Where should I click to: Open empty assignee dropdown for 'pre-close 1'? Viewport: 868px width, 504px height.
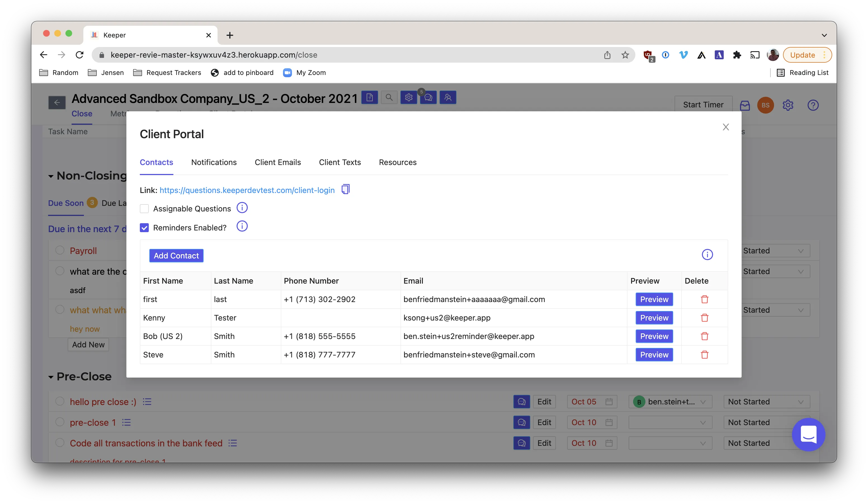pos(670,422)
